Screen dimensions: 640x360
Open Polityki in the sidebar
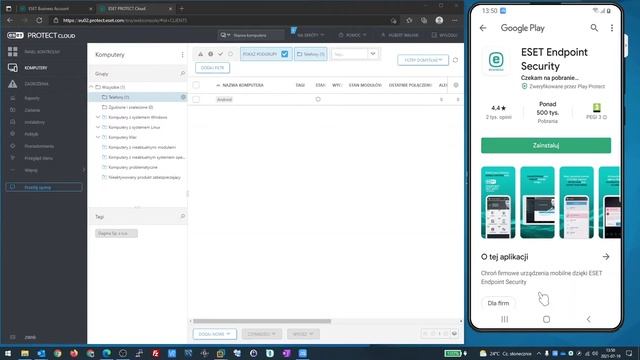click(31, 134)
